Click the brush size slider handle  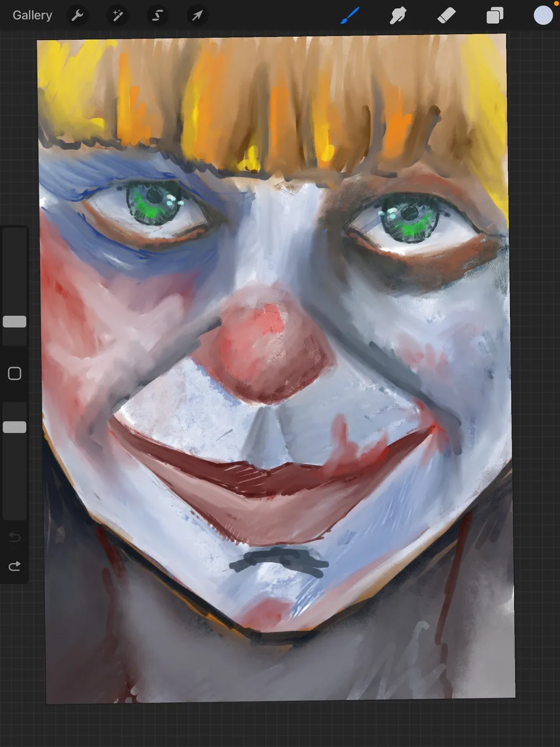point(15,322)
